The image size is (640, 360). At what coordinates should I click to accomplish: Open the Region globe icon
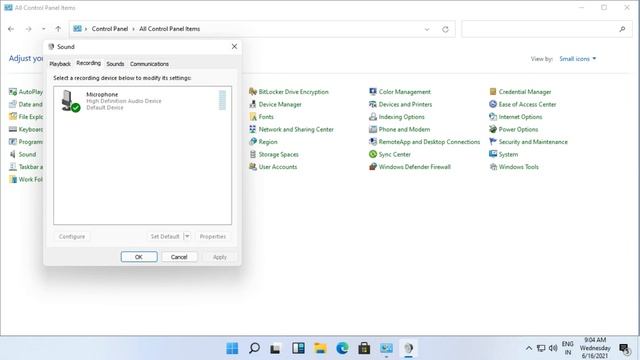coord(253,142)
